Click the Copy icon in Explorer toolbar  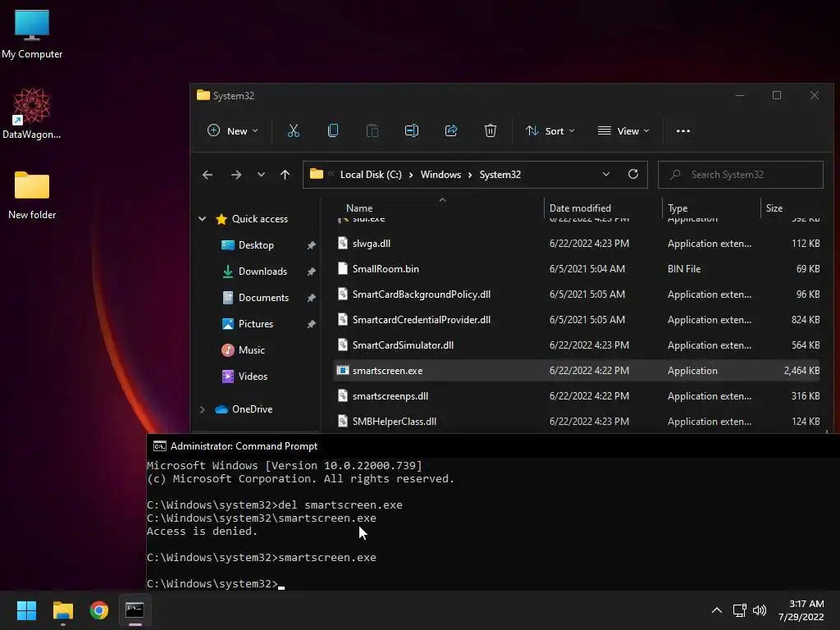333,130
